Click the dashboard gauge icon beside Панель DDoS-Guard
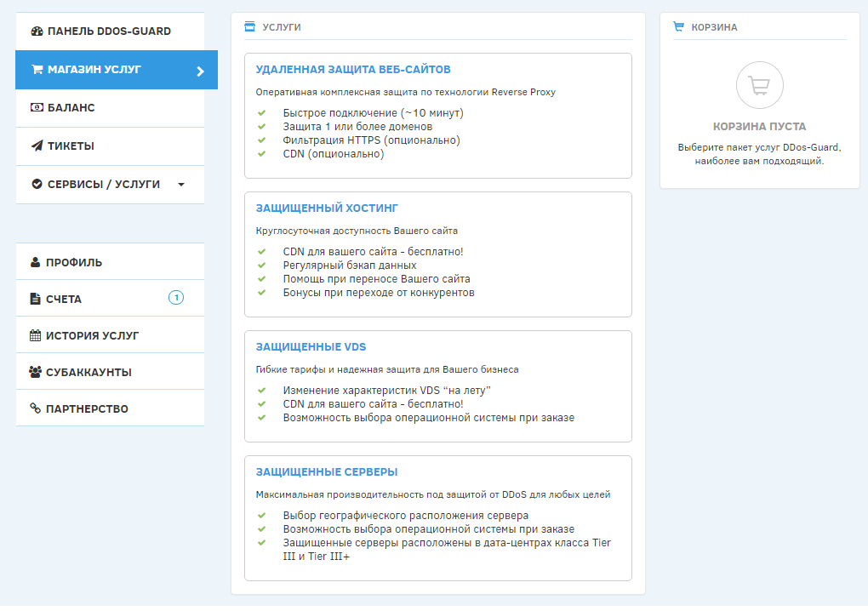This screenshot has width=868, height=611. 37,31
